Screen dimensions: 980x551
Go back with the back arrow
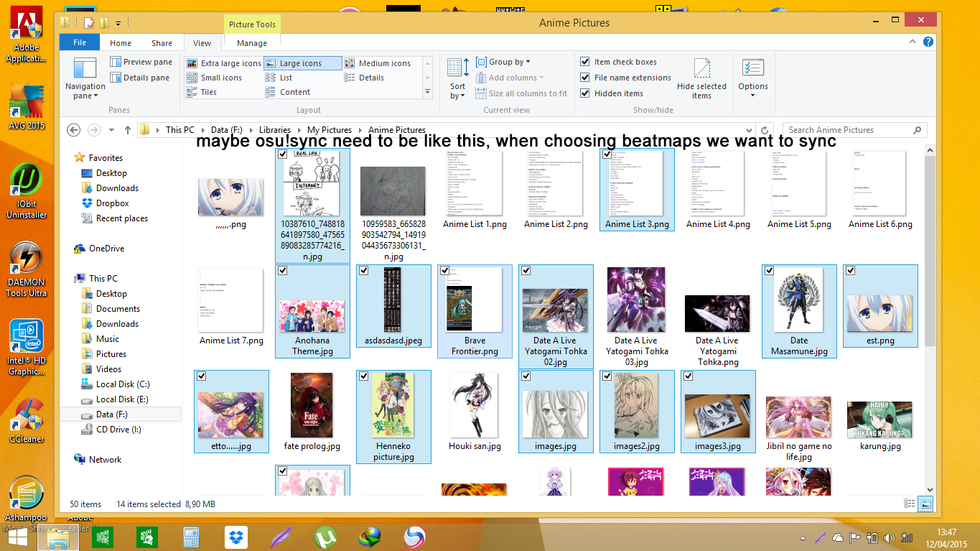[x=73, y=130]
